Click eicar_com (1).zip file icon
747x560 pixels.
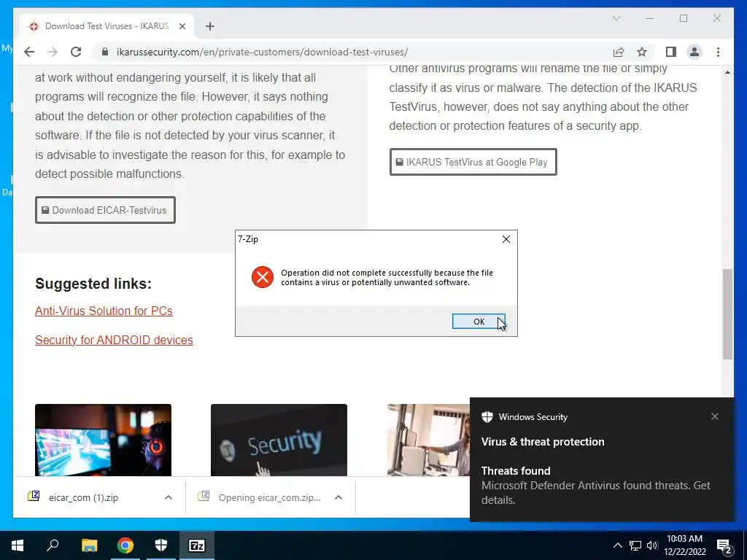click(34, 497)
